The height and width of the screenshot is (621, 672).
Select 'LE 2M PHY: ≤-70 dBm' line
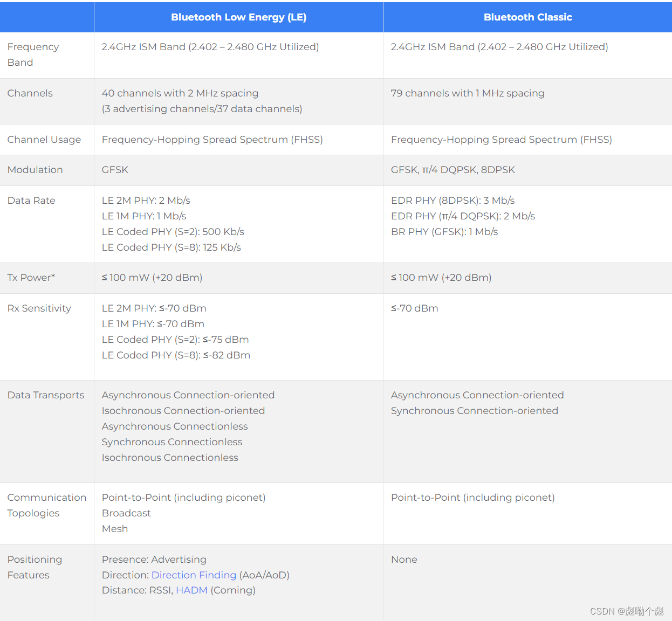click(154, 308)
